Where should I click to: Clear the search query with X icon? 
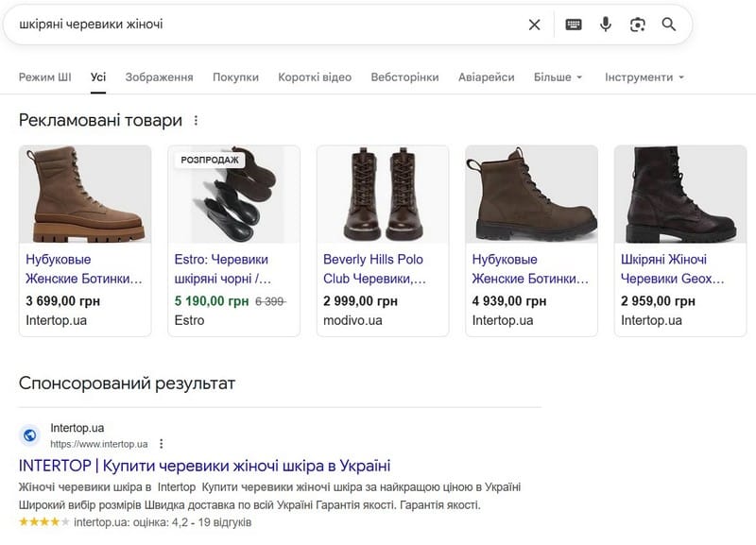[x=534, y=25]
